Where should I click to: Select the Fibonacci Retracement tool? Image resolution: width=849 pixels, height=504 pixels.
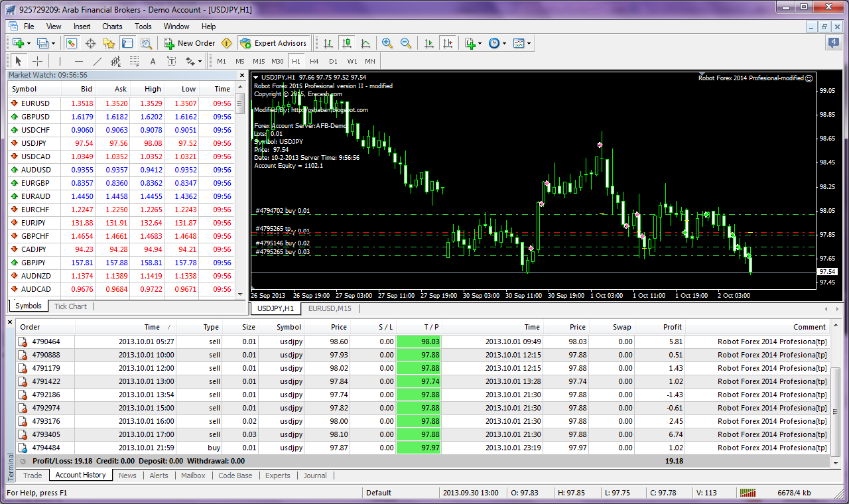pos(134,61)
